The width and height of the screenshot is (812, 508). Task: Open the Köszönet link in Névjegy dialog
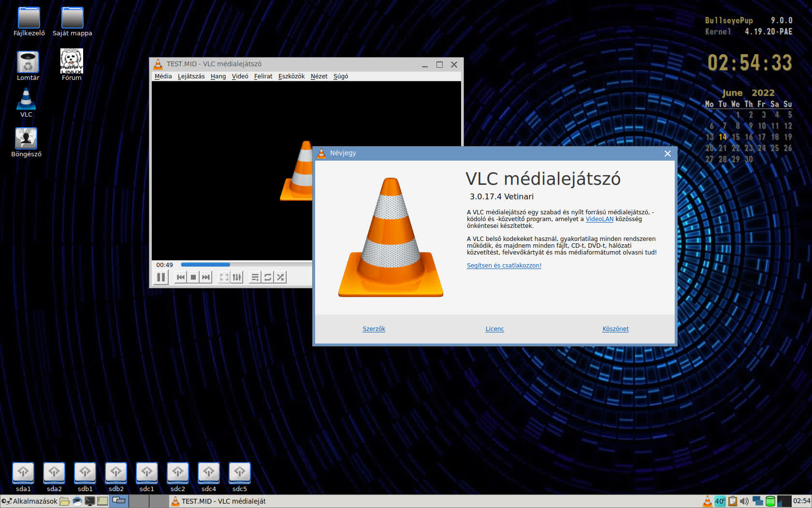coord(615,329)
